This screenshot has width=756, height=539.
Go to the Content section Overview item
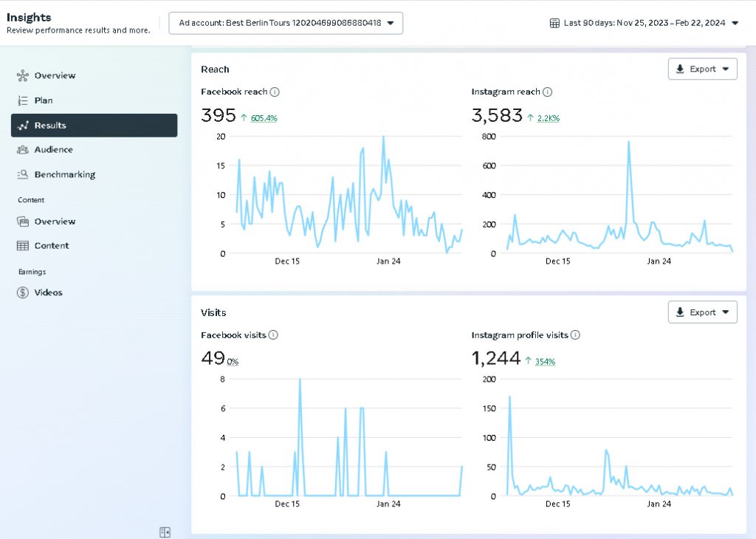click(54, 222)
